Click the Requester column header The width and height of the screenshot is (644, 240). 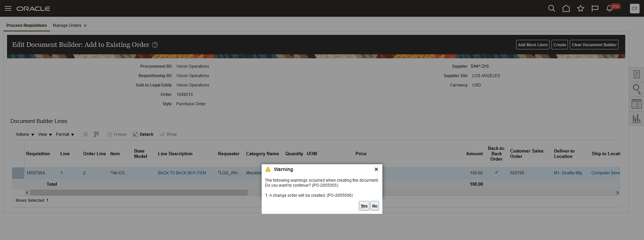point(229,153)
